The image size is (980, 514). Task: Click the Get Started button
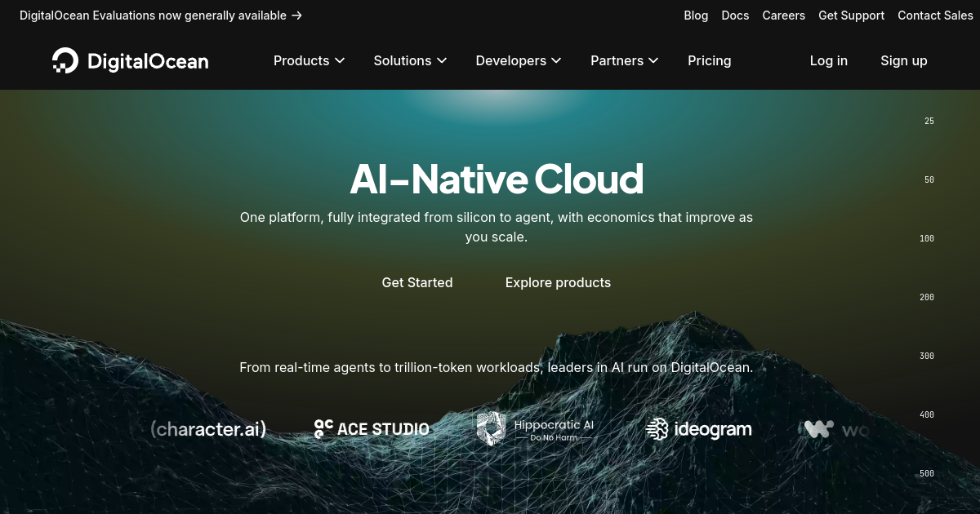[417, 282]
